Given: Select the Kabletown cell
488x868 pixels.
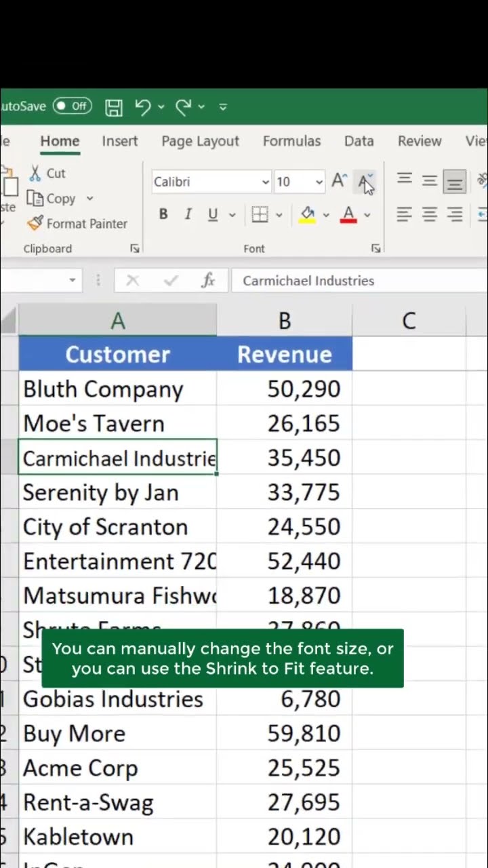Looking at the screenshot, I should tap(118, 837).
